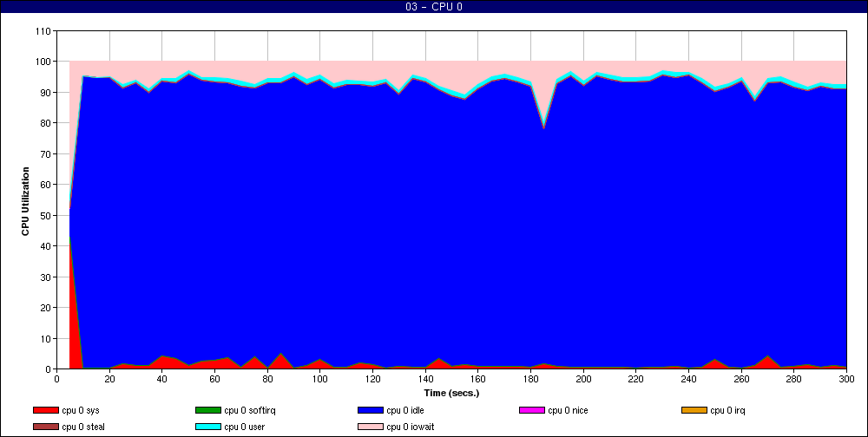868x437 pixels.
Task: Click the magenta cpu 0 nice legend swatch
Action: point(532,410)
